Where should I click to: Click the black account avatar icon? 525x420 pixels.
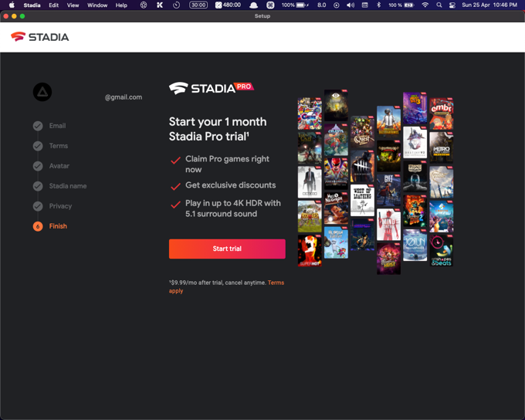[x=42, y=92]
